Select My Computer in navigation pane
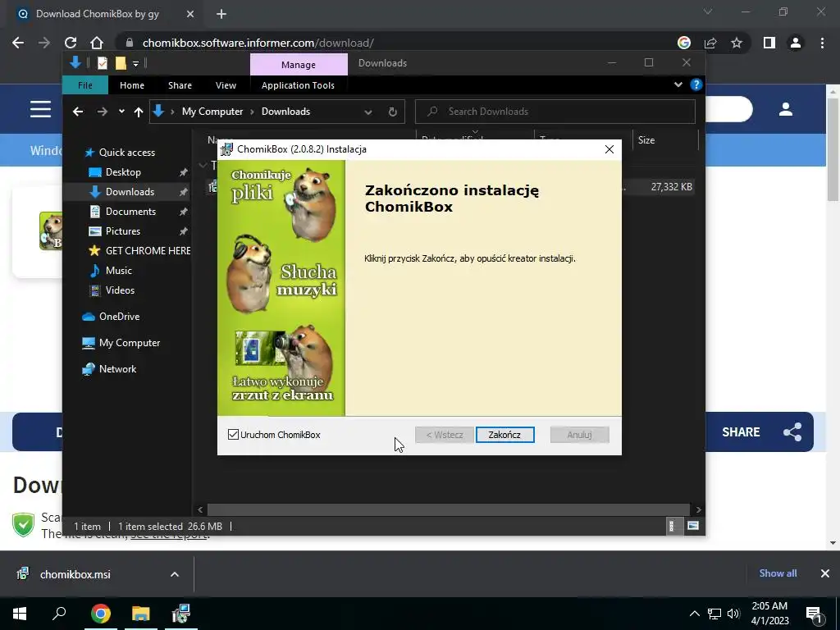840x630 pixels. 129,343
